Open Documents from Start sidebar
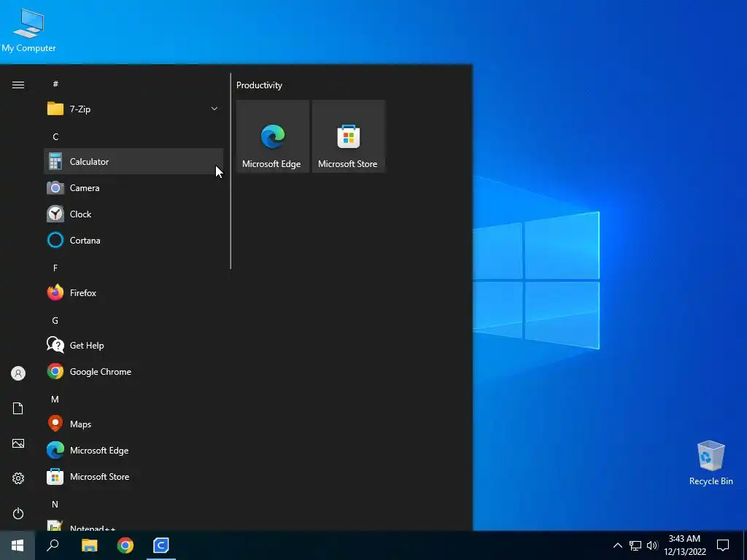This screenshot has width=747, height=560. tap(18, 408)
